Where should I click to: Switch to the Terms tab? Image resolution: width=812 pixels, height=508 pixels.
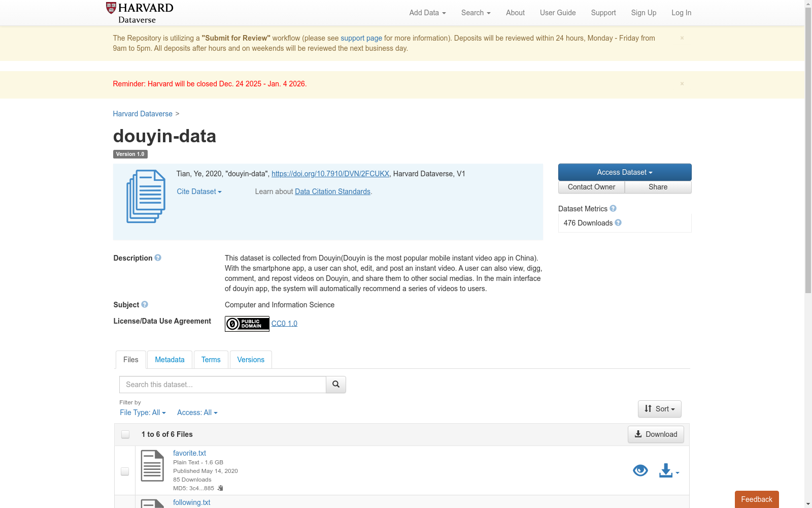(211, 360)
